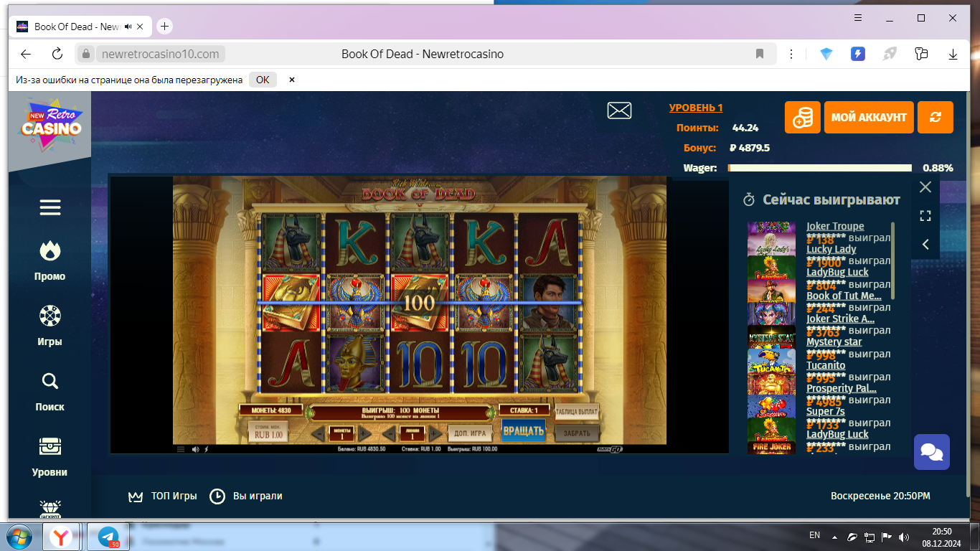This screenshot has height=551, width=980.
Task: Open the ТАБЛИЦА ВЫПЛАТ paytable
Action: [576, 412]
